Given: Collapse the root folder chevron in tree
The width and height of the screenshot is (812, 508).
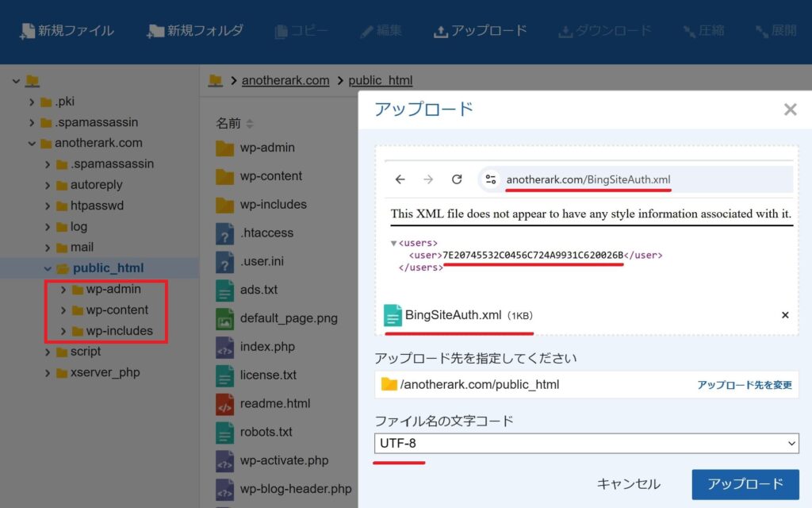Looking at the screenshot, I should pyautogui.click(x=16, y=81).
